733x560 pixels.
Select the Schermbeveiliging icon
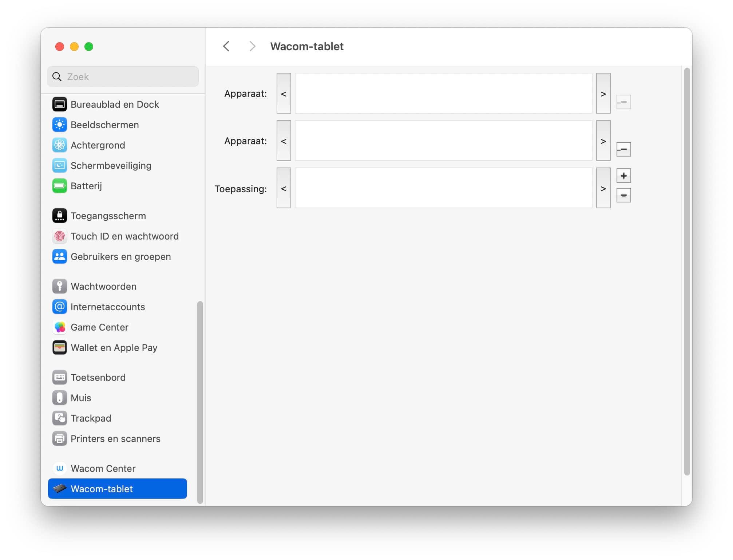click(x=60, y=166)
